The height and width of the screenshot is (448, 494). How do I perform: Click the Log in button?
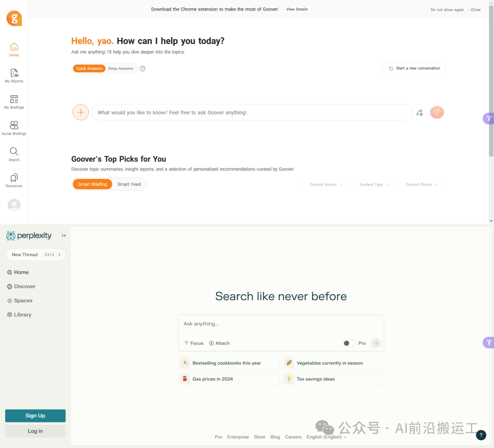coord(35,431)
